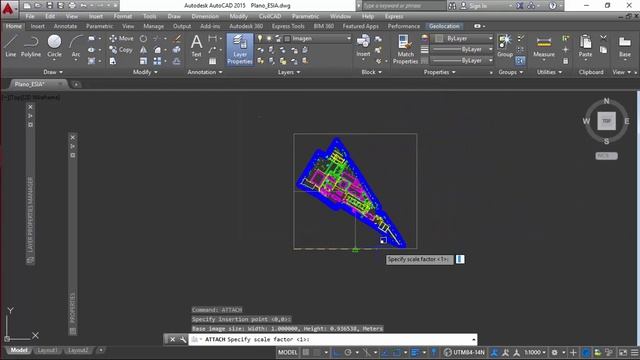
Task: Click the command line input field
Action: (333, 339)
